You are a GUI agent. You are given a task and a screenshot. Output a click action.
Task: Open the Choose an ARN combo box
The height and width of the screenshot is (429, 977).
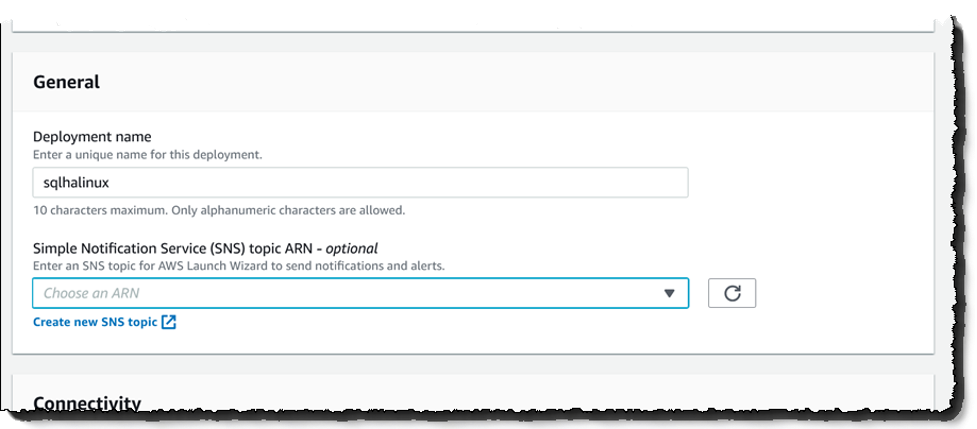(360, 293)
